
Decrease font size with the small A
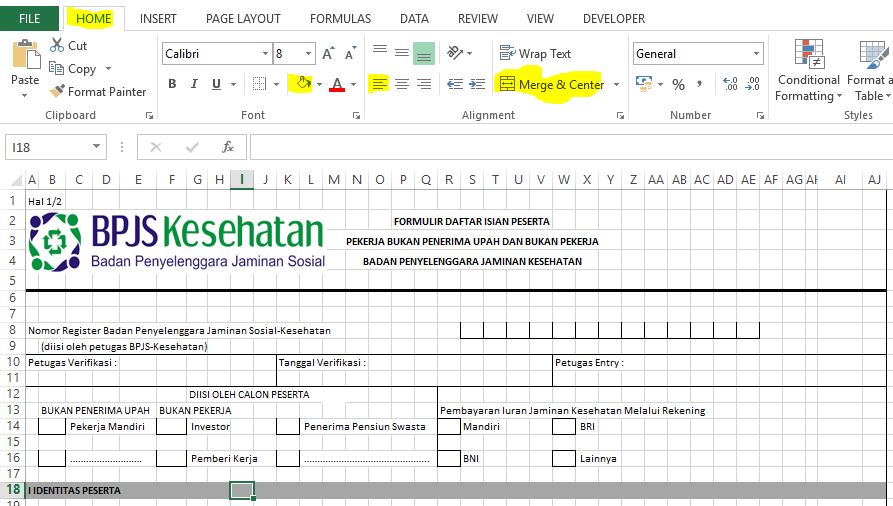[x=350, y=53]
